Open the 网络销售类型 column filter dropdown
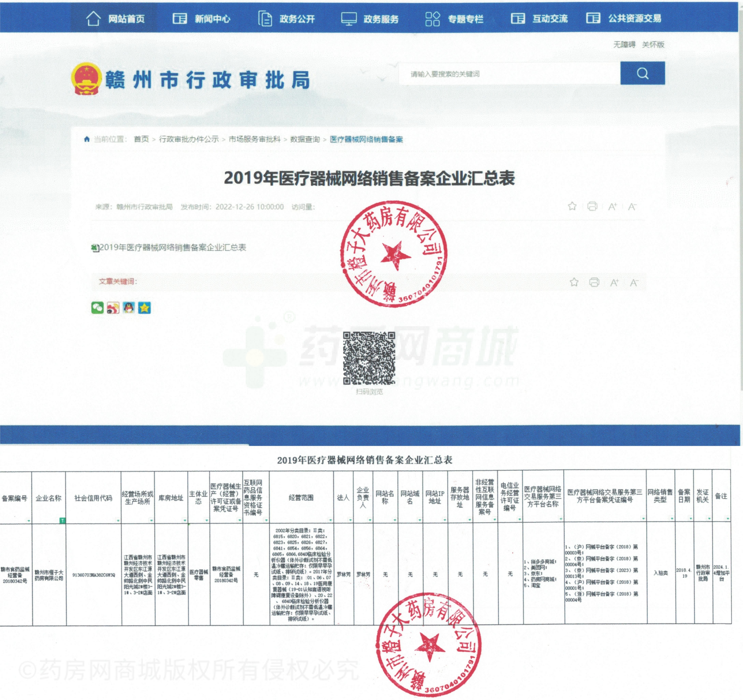The height and width of the screenshot is (700, 743). 672,519
